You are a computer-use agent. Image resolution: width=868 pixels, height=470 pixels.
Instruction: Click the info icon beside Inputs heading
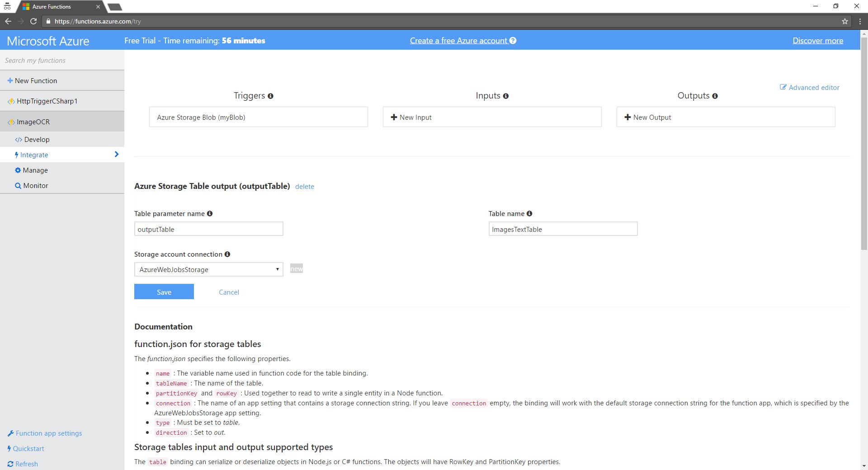pos(505,96)
